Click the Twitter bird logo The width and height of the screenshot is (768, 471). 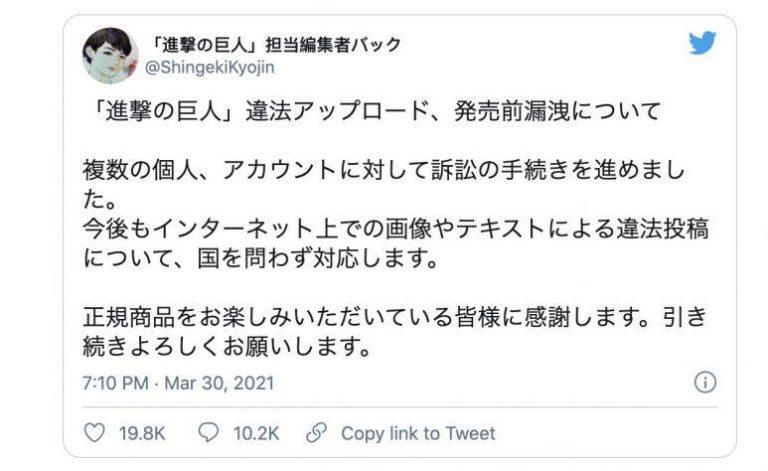pyautogui.click(x=702, y=43)
